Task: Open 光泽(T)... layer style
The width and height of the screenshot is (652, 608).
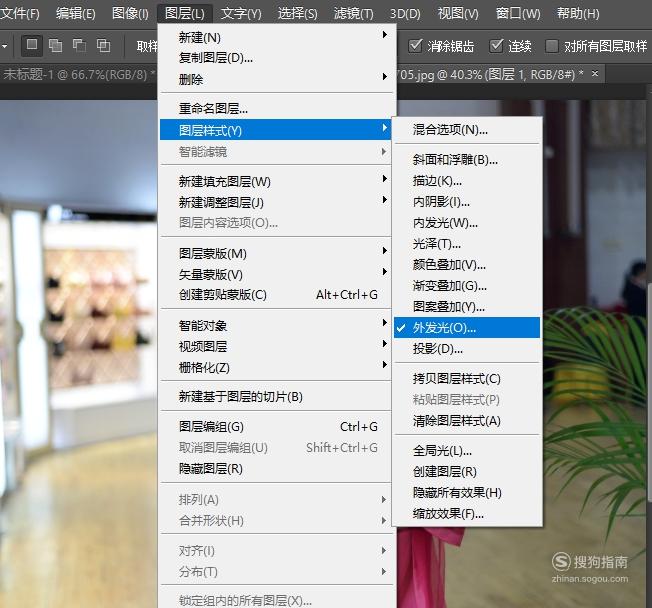Action: click(x=467, y=244)
